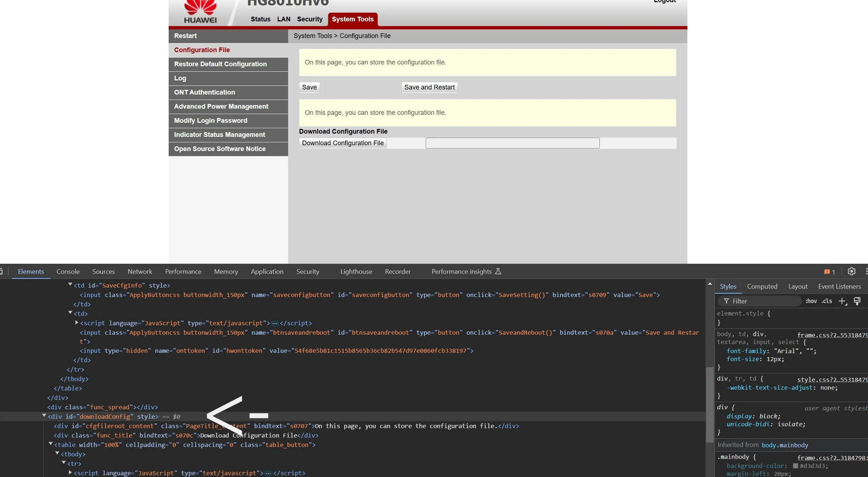Screen dimensions: 868x477
Task: Expand first script JavaScript node
Action: 77,322
